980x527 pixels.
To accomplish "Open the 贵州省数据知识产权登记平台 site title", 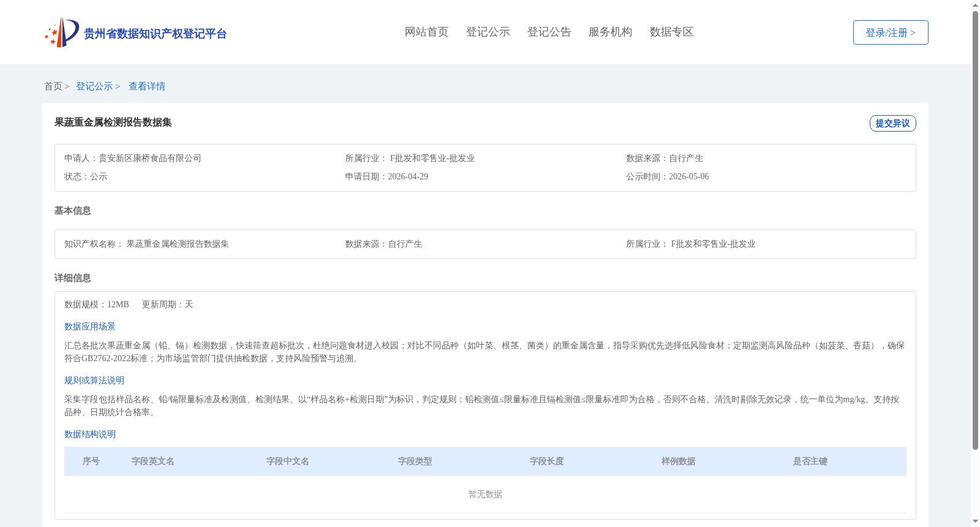I will tap(155, 34).
